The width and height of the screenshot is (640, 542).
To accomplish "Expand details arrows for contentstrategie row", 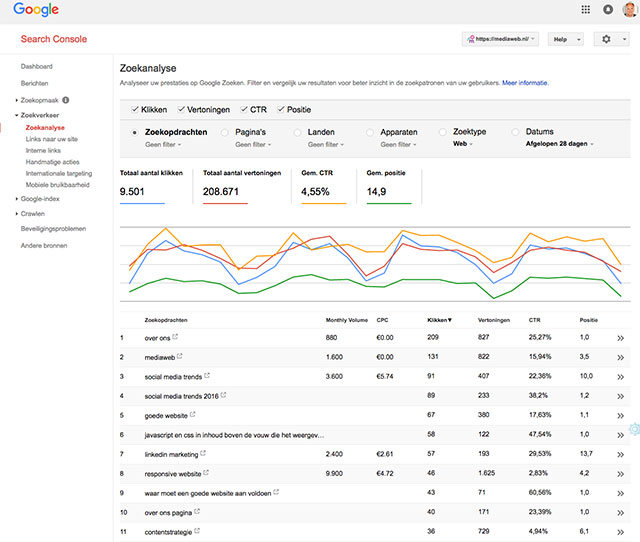I will pyautogui.click(x=620, y=532).
